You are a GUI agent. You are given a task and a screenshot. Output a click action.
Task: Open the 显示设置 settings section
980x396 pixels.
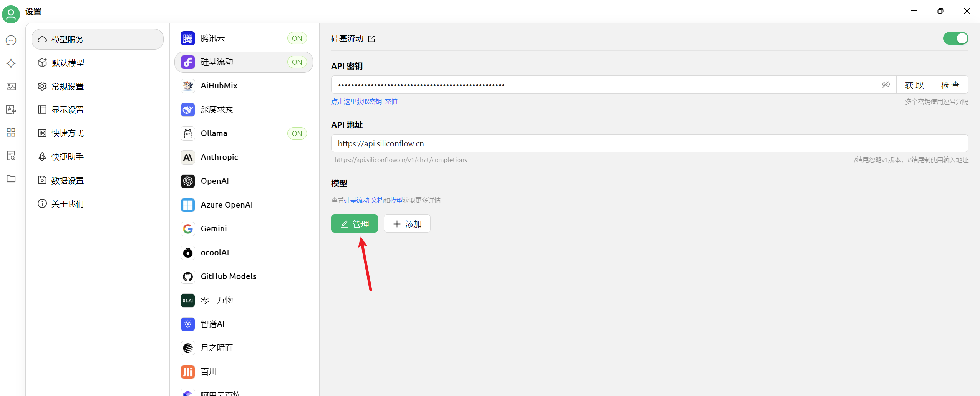(x=98, y=110)
